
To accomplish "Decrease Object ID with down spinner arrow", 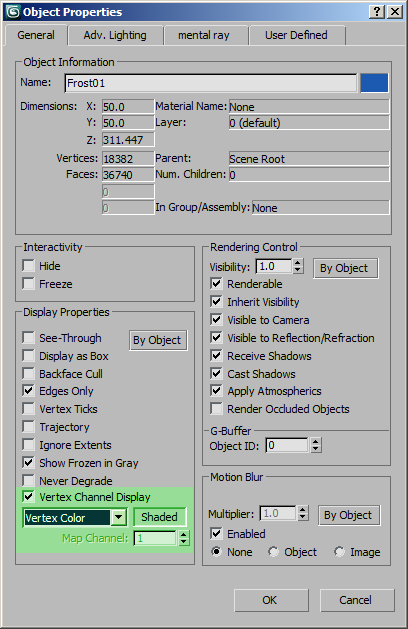I will click(x=316, y=449).
